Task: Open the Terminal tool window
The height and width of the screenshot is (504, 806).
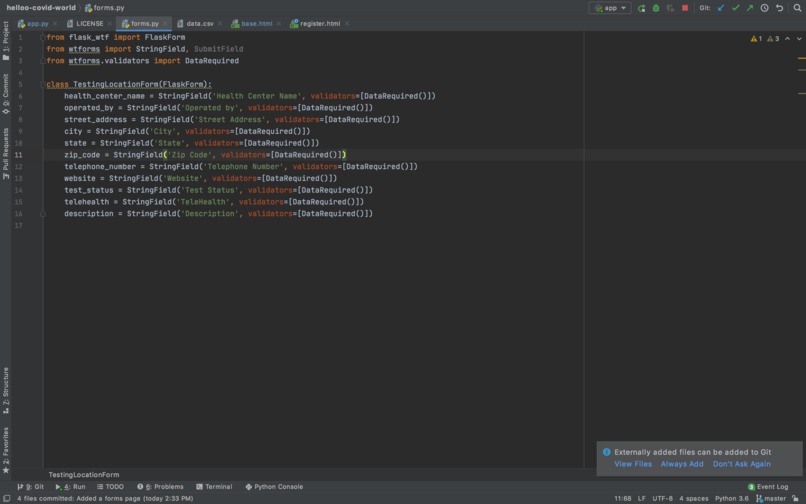Action: tap(214, 487)
